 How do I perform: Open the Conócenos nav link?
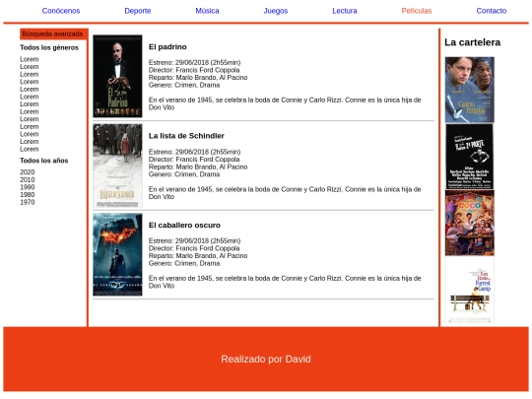(x=61, y=11)
